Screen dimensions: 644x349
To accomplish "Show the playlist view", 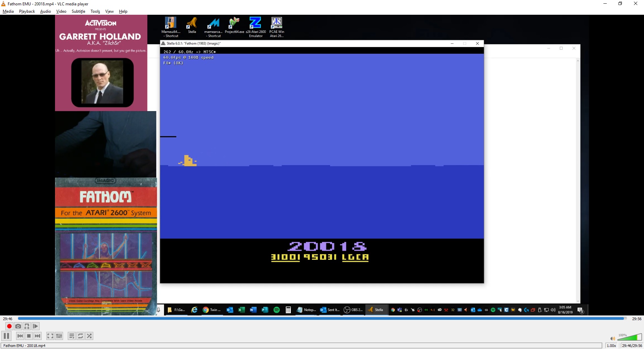I will click(x=72, y=336).
